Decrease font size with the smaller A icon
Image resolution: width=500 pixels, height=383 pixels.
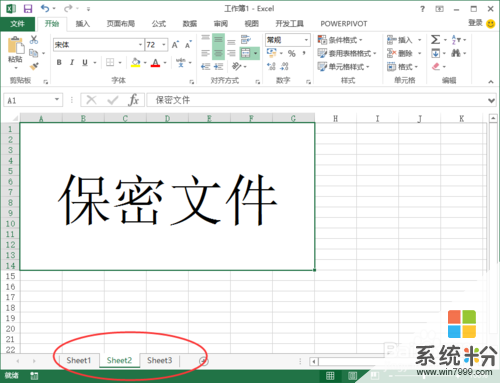coord(188,45)
